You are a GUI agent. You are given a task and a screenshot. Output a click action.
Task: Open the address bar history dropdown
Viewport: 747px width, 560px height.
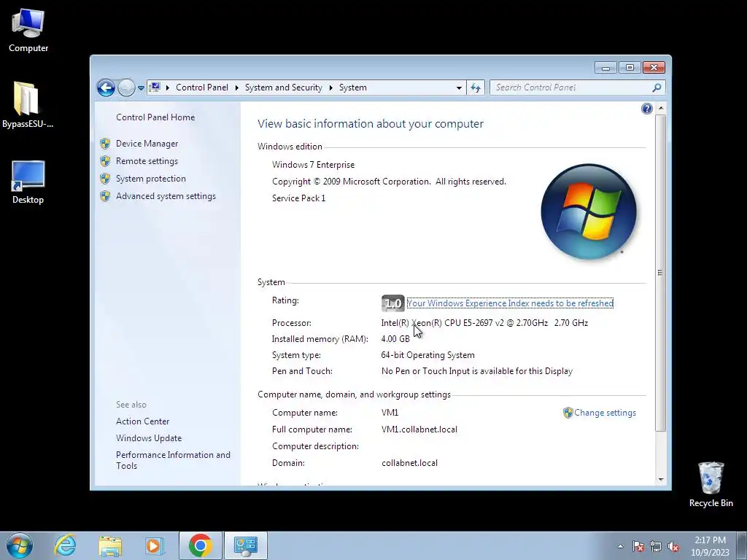coord(459,87)
